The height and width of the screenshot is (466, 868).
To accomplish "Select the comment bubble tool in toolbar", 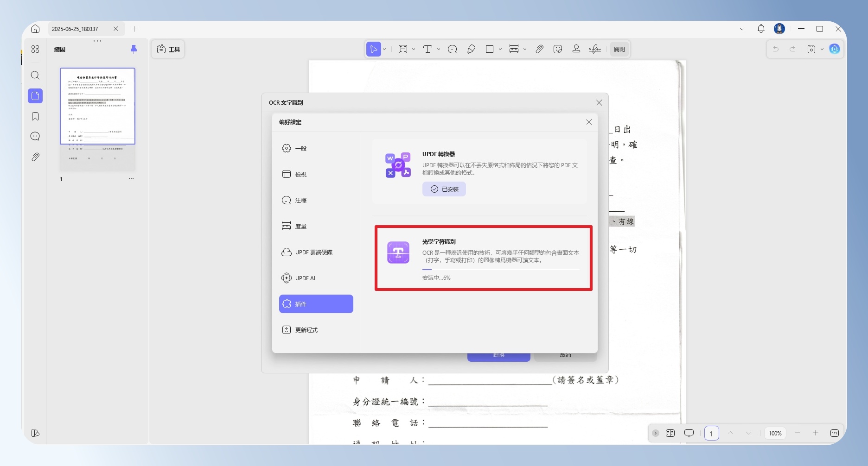I will (x=453, y=49).
